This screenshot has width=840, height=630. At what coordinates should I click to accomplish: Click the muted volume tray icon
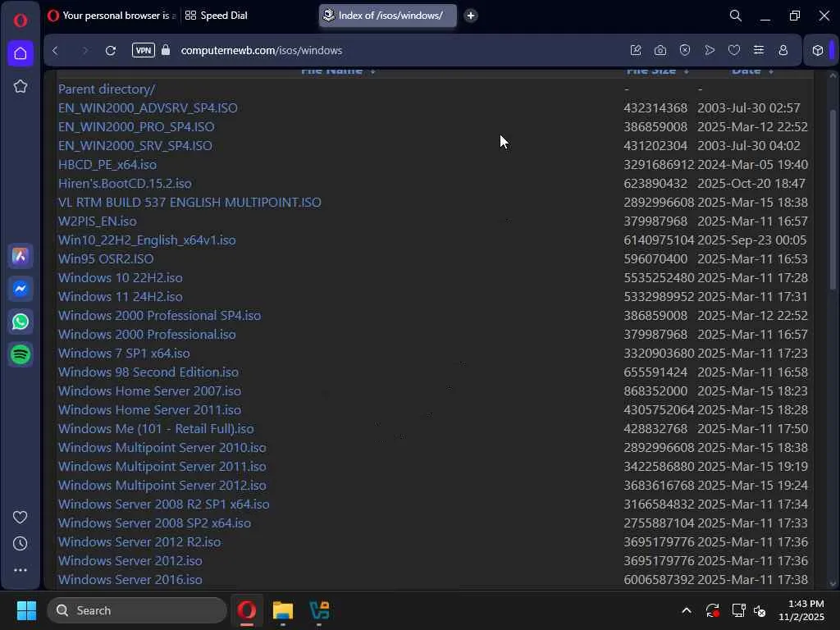tap(760, 610)
